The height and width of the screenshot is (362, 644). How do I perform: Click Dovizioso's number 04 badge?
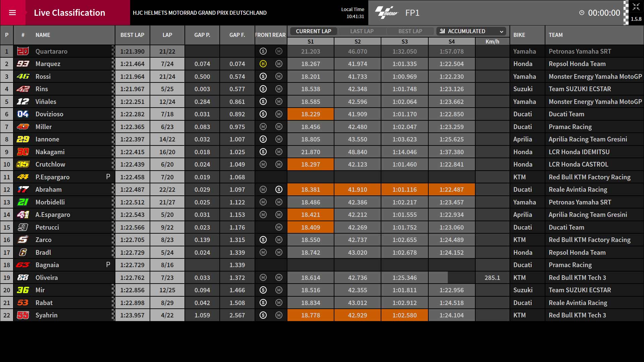click(23, 114)
